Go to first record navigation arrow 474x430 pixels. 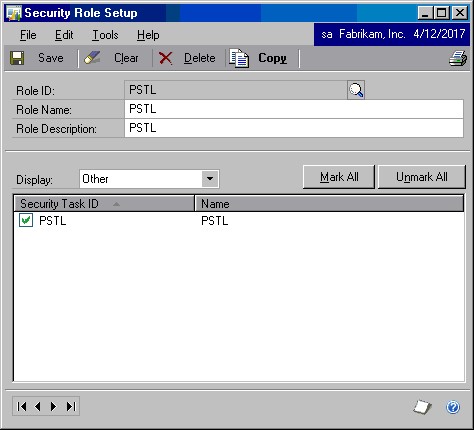[x=22, y=406]
